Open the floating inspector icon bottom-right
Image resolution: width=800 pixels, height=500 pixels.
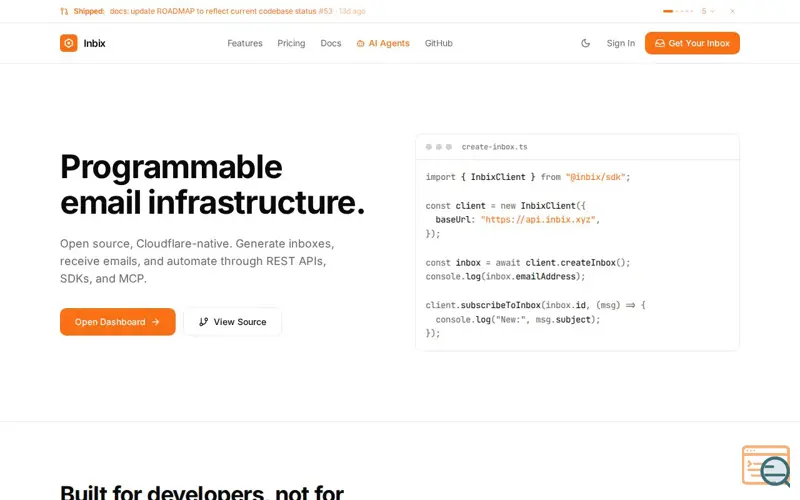pos(766,466)
